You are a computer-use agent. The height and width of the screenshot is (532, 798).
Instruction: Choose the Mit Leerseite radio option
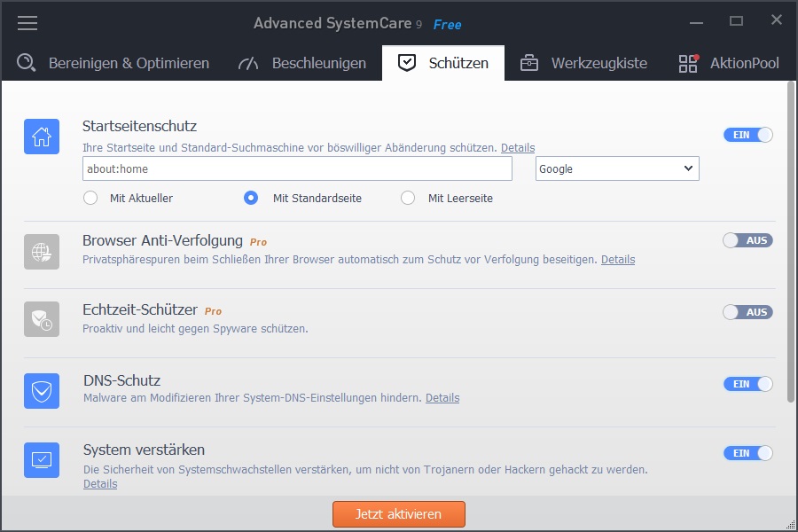click(408, 198)
